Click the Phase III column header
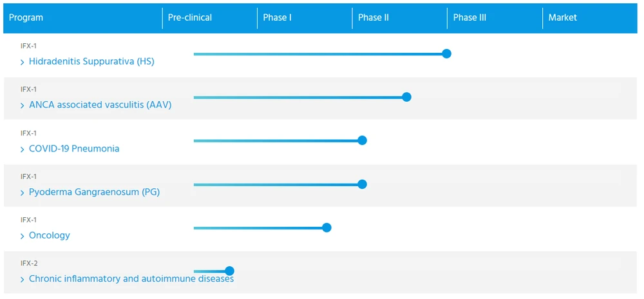The width and height of the screenshot is (644, 299). click(x=469, y=18)
